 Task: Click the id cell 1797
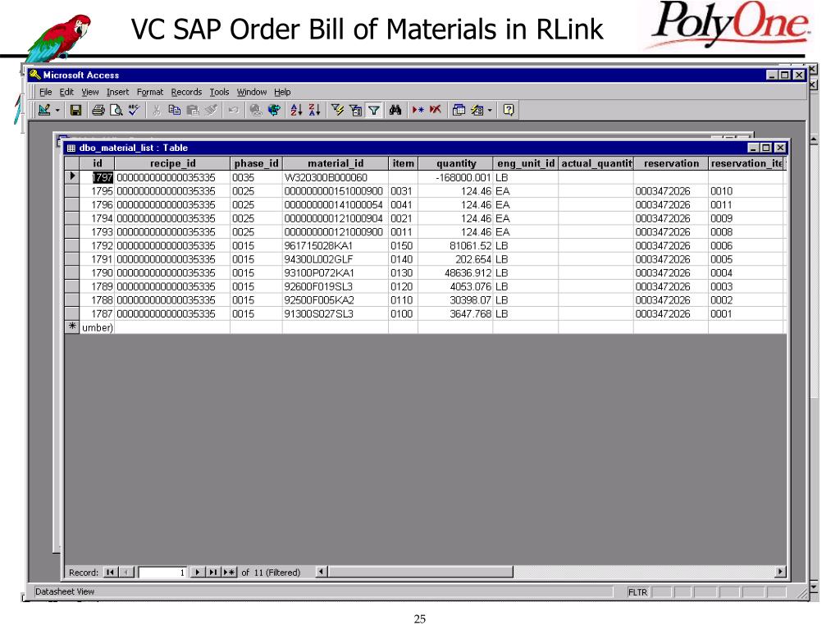pyautogui.click(x=98, y=177)
